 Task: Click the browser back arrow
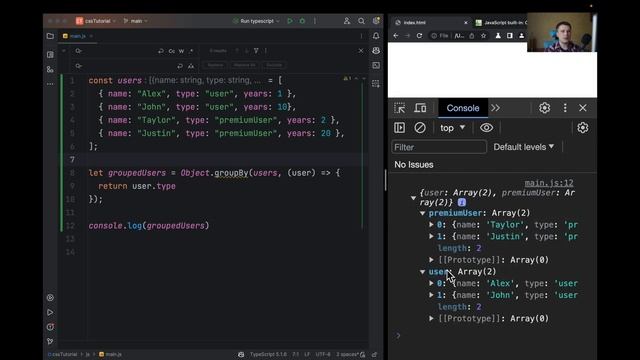point(396,36)
